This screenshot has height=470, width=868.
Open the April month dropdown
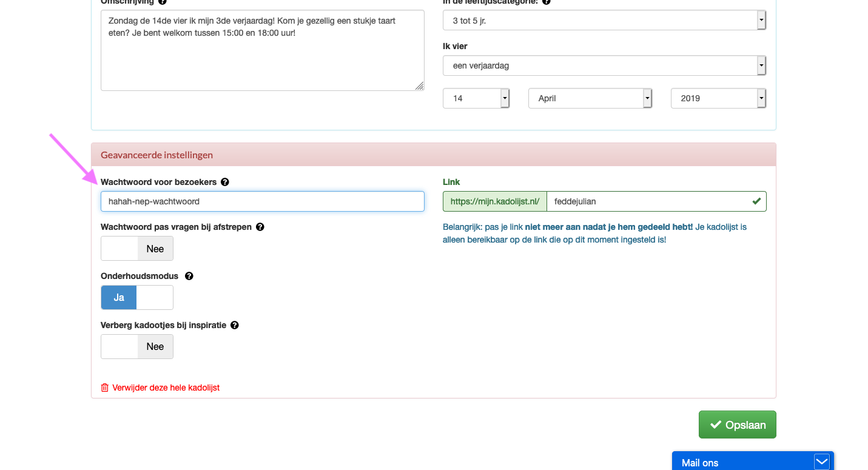590,98
